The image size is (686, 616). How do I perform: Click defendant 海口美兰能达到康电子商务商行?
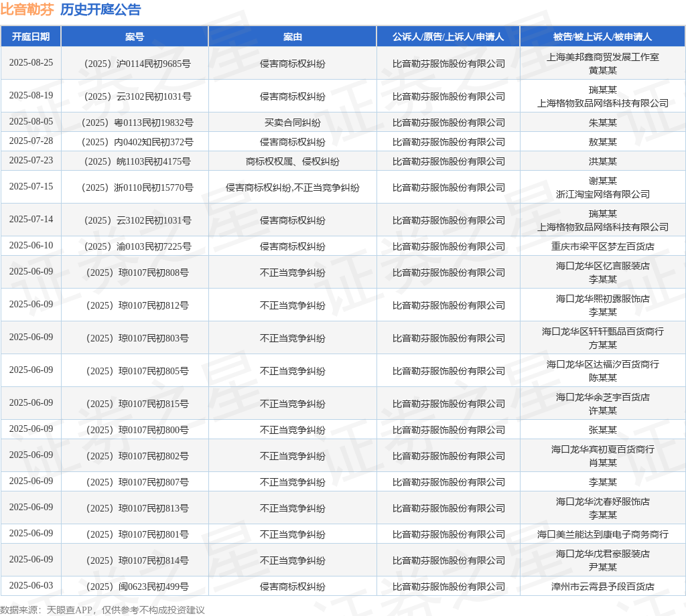point(603,535)
